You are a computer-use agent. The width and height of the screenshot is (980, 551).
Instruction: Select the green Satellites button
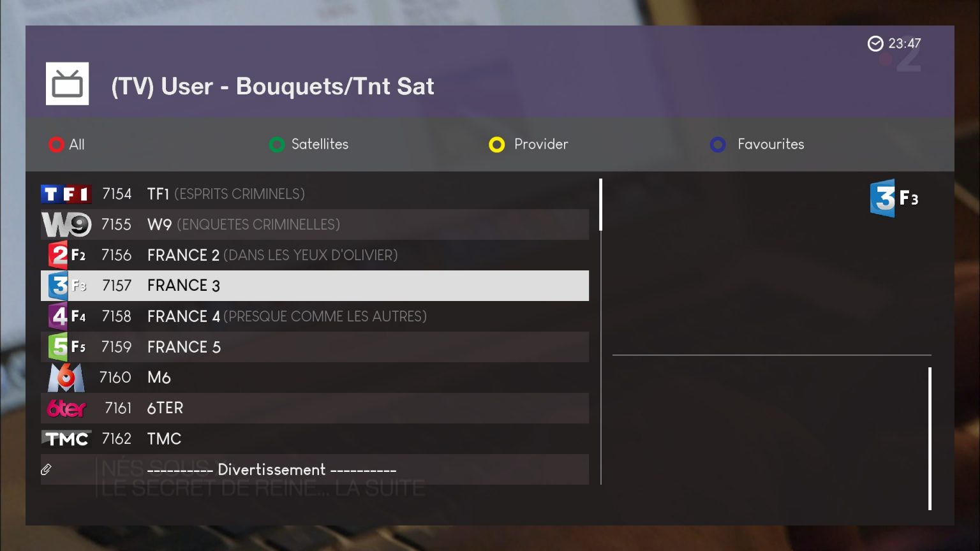(x=309, y=145)
